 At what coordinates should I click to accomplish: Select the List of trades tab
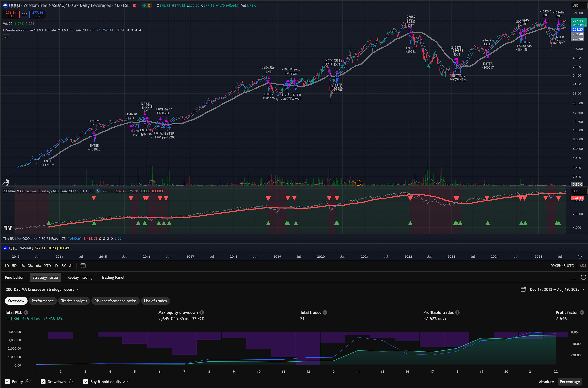pyautogui.click(x=155, y=301)
